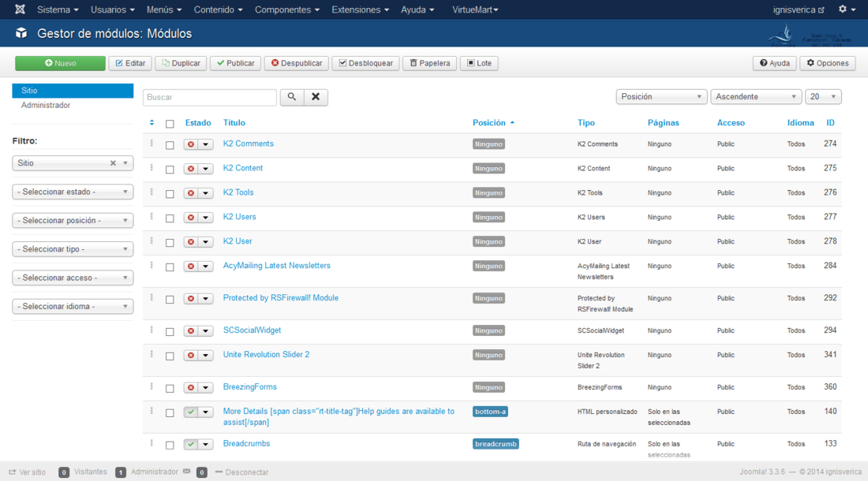Open the Menús menu

pyautogui.click(x=164, y=9)
